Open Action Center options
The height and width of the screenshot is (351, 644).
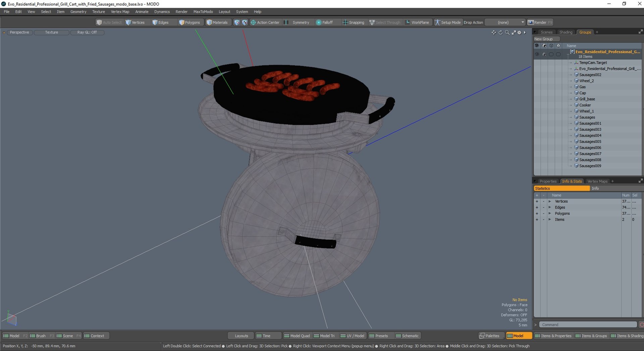click(x=265, y=22)
